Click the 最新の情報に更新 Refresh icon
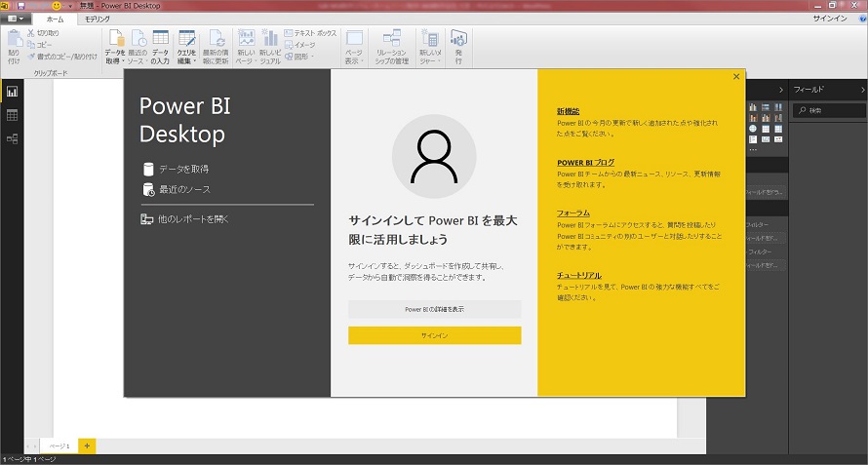Viewport: 868px width, 465px height. (x=216, y=47)
